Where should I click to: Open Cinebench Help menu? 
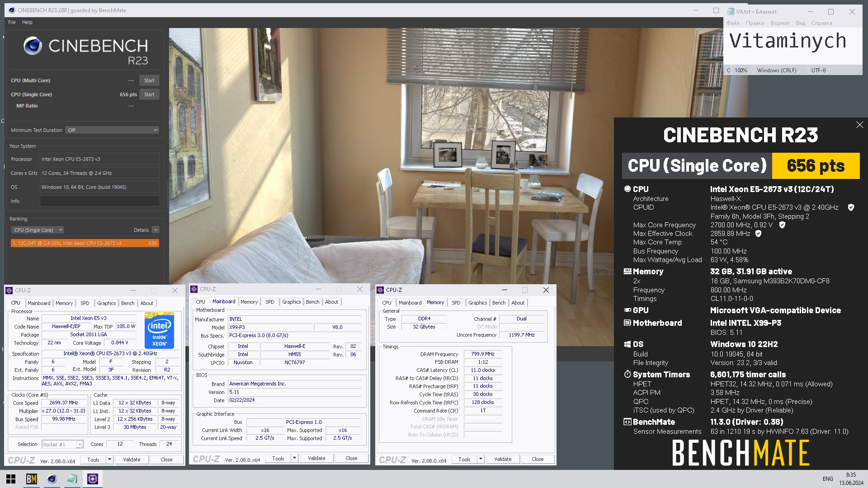(x=27, y=22)
